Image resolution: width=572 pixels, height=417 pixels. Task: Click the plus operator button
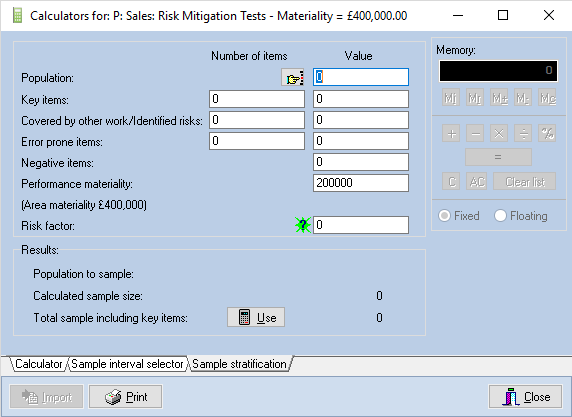451,134
